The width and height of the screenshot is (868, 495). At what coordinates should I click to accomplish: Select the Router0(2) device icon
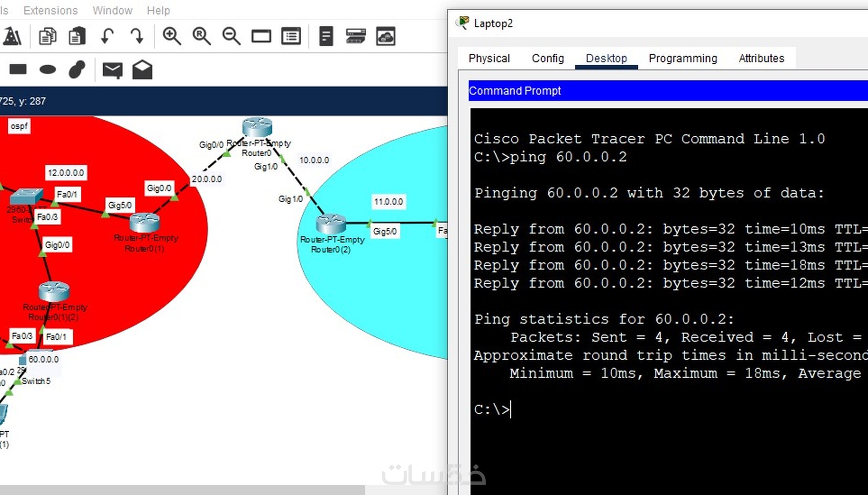[331, 224]
